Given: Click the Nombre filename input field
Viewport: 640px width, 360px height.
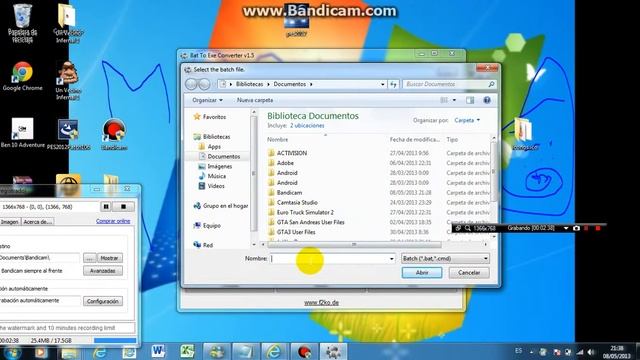Looking at the screenshot, I should (x=329, y=258).
